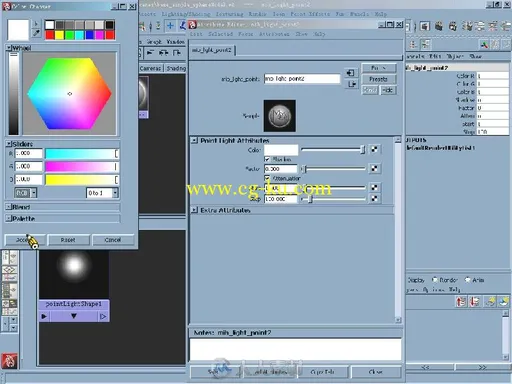512x384 pixels.
Task: Click the arrow button beside the color preview
Action: [x=36, y=24]
